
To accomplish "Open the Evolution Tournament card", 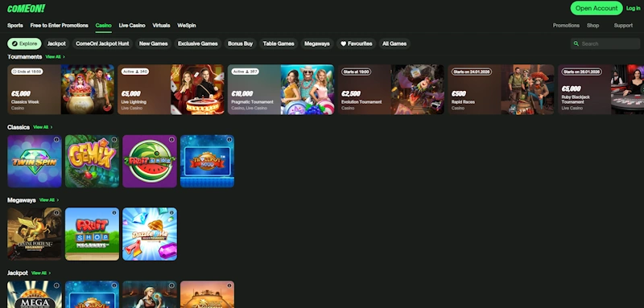I will point(391,89).
